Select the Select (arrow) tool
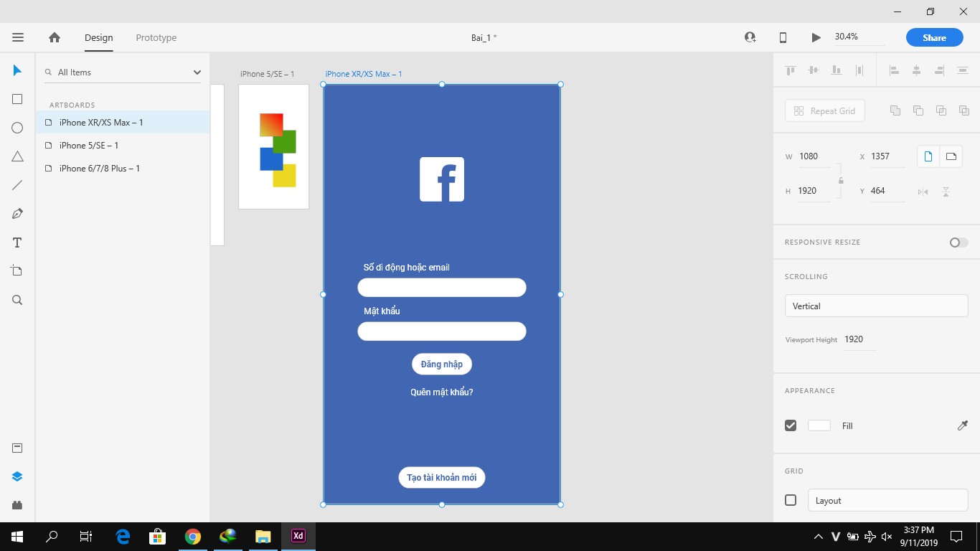Viewport: 980px width, 551px height. click(17, 70)
